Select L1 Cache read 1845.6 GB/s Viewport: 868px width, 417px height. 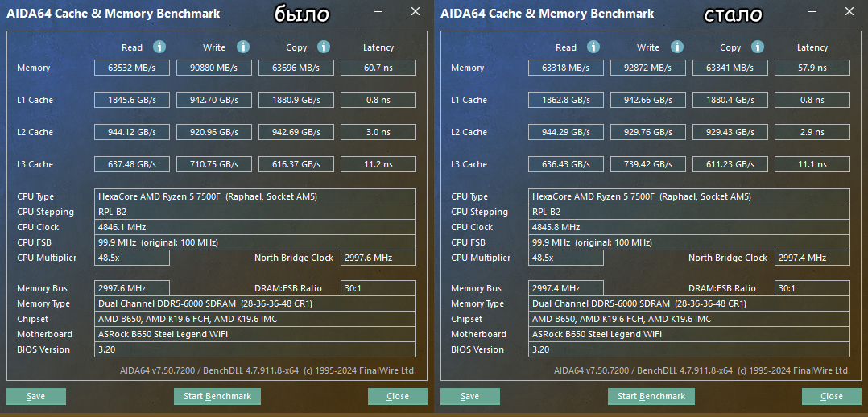click(132, 101)
